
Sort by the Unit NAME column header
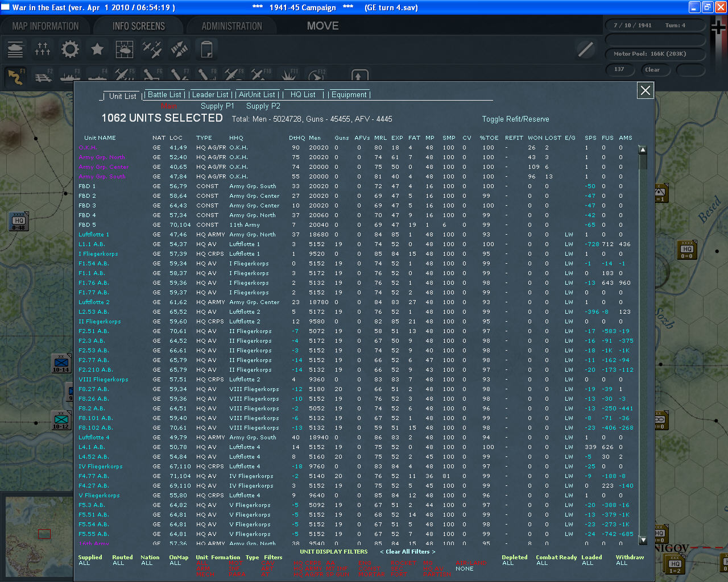click(x=100, y=138)
